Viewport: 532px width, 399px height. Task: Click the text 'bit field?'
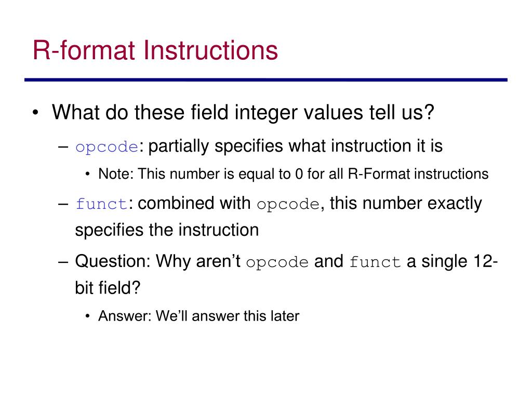108,288
